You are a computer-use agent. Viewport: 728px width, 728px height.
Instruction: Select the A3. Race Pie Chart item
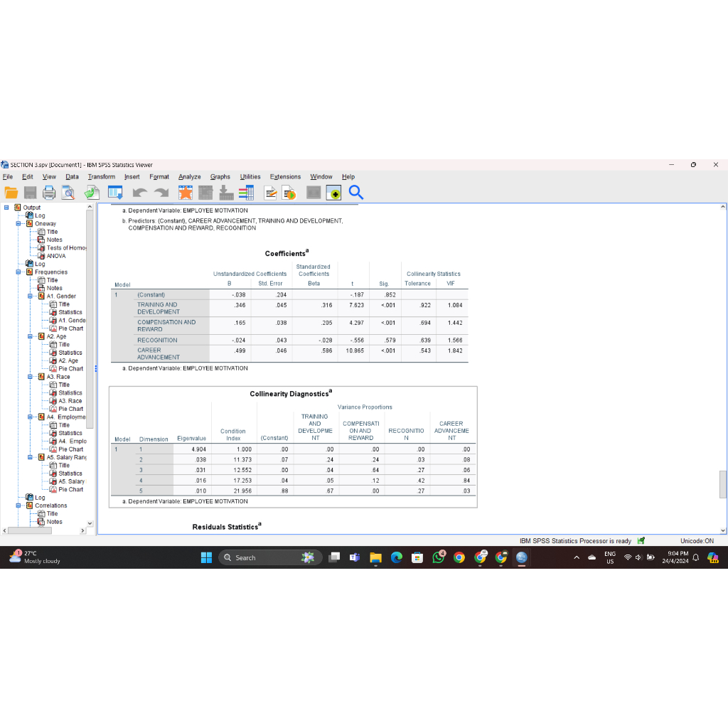pyautogui.click(x=70, y=409)
